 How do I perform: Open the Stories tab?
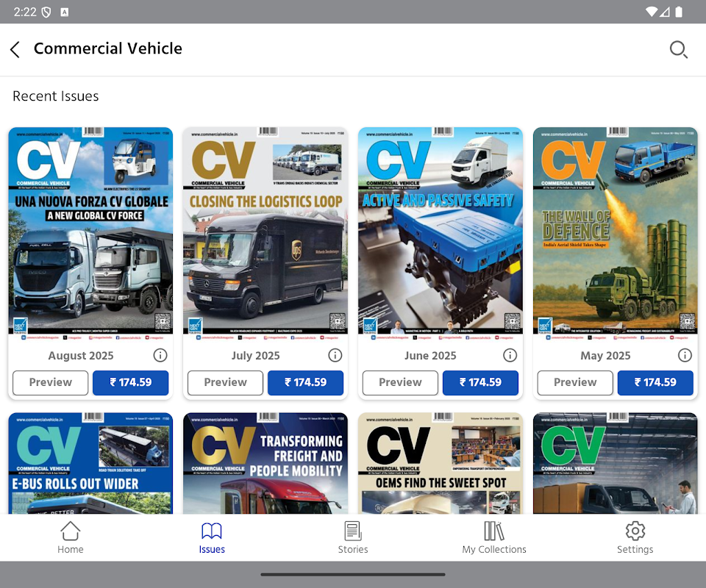coord(353,537)
